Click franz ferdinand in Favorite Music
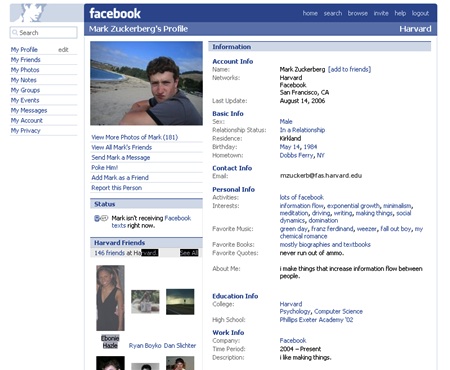Image resolution: width=450 pixels, height=370 pixels. [x=332, y=229]
